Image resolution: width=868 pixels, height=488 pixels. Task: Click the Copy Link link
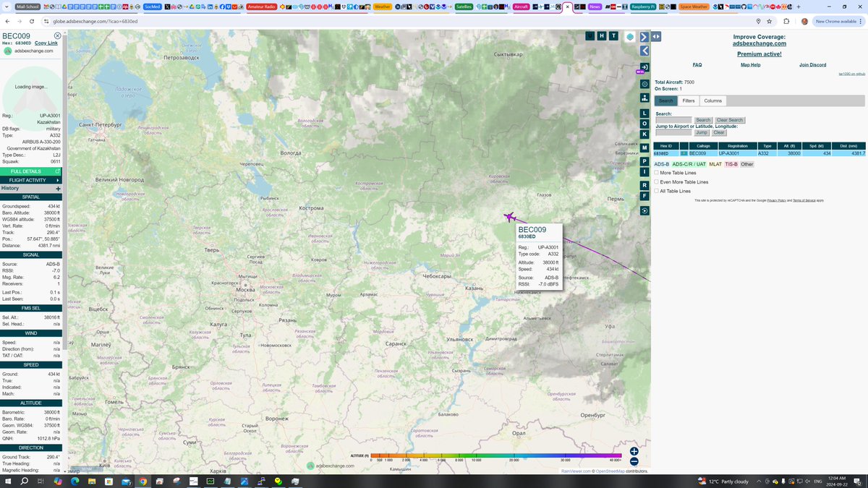(x=46, y=43)
